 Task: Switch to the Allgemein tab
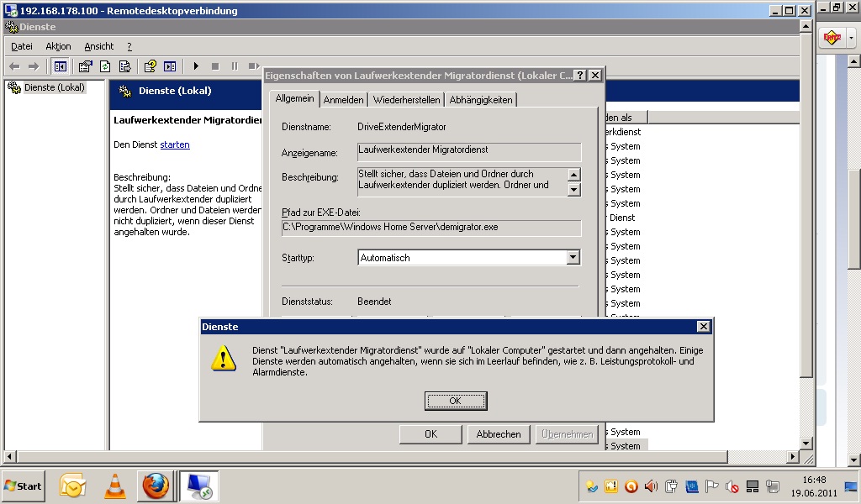point(294,98)
